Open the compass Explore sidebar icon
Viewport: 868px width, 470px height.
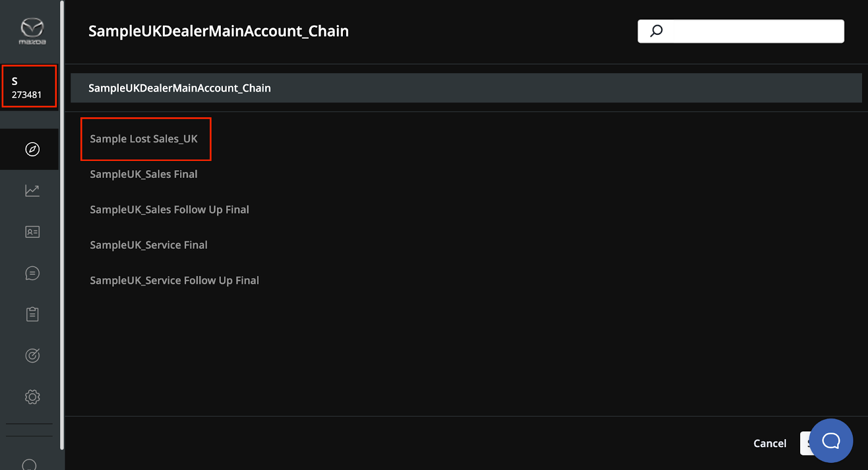point(33,149)
